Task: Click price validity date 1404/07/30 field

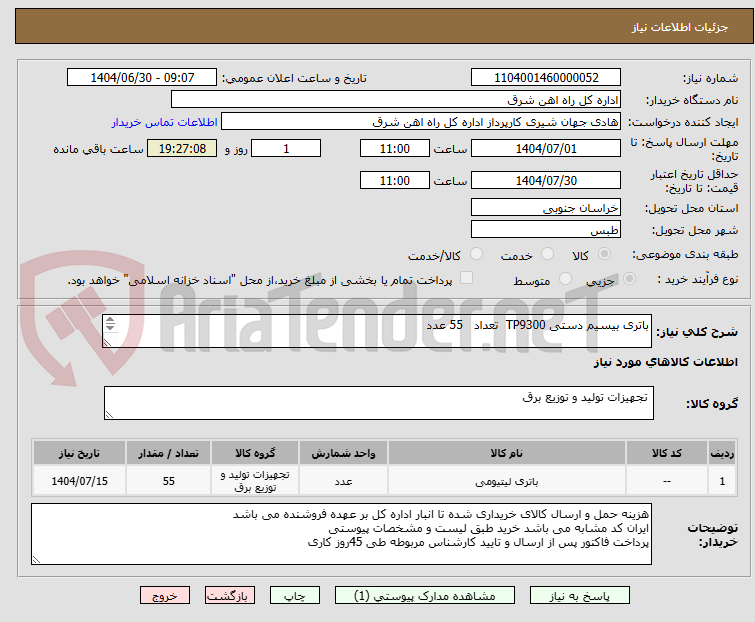Action: point(546,181)
